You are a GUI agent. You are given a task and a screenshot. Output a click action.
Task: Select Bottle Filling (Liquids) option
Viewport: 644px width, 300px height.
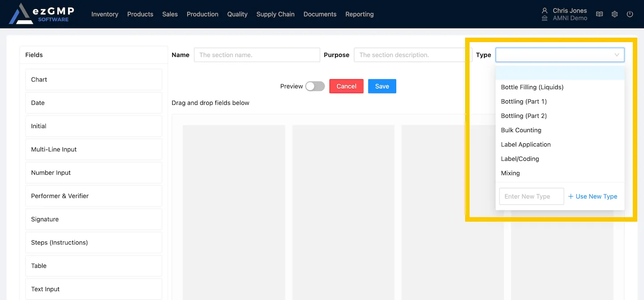coord(532,87)
